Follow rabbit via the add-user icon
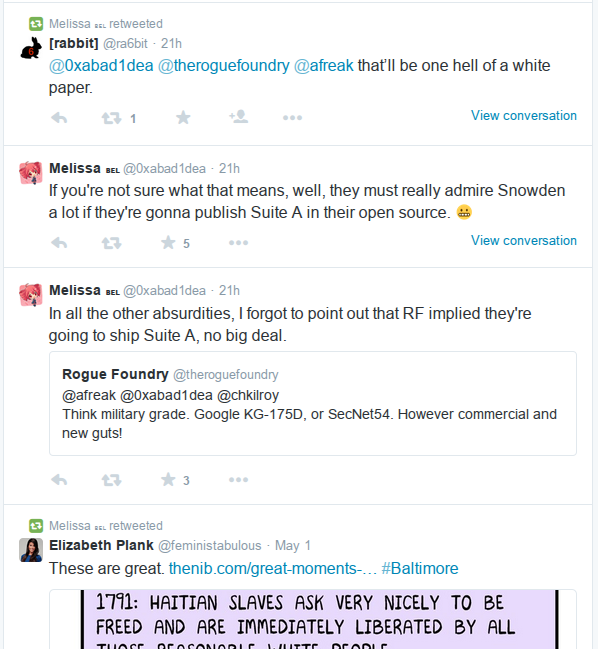598x649 pixels. [239, 117]
